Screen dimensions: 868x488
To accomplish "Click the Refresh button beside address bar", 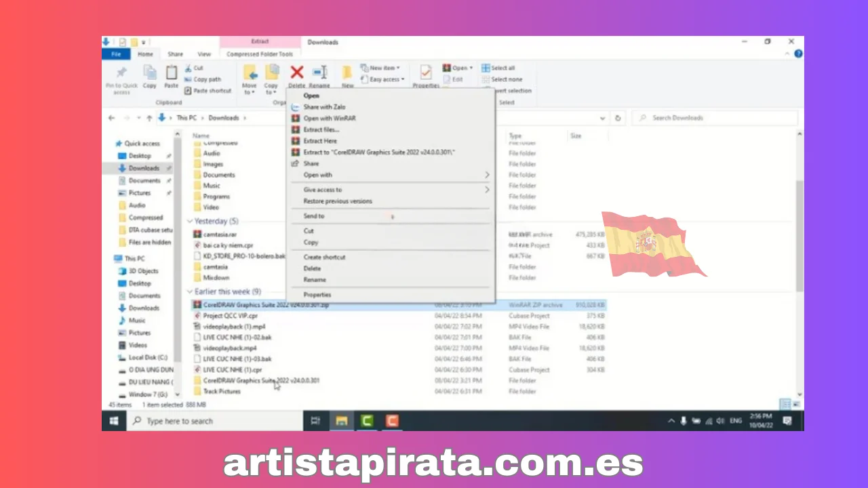I will coord(618,118).
